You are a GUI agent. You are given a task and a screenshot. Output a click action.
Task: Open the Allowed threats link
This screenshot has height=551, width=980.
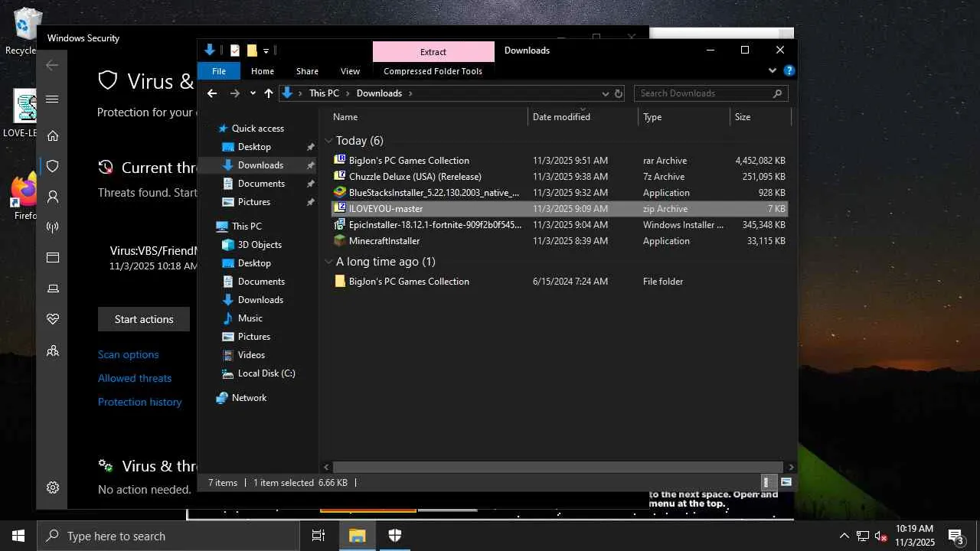[x=135, y=378]
